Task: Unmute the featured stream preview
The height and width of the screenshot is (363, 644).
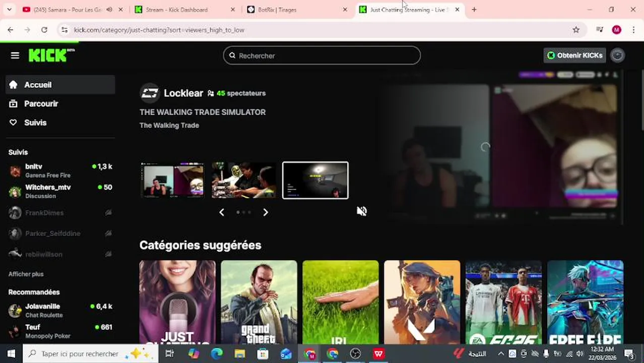Action: tap(362, 211)
